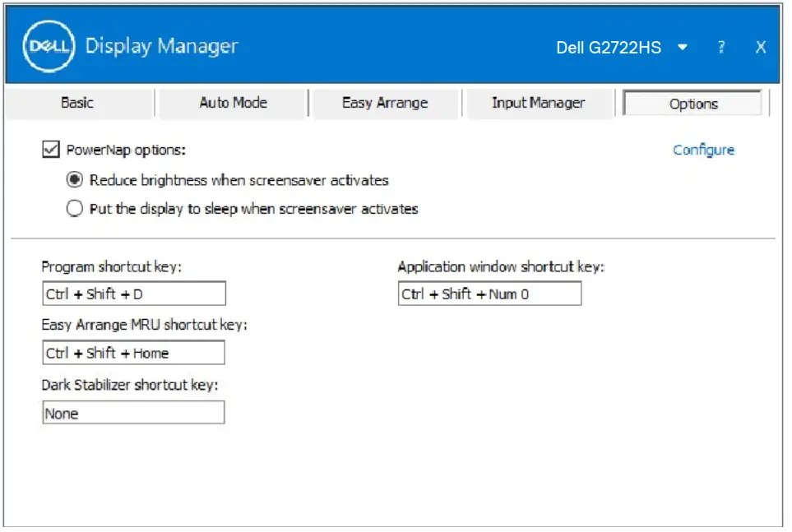The width and height of the screenshot is (792, 532).
Task: Open the Dell G2722HS monitor selection dropdown
Action: pos(683,47)
